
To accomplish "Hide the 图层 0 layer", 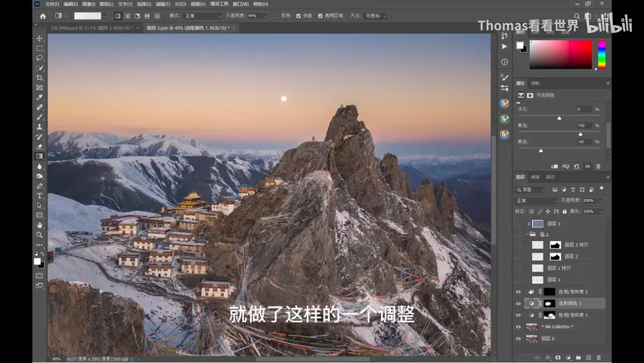I will (x=519, y=339).
